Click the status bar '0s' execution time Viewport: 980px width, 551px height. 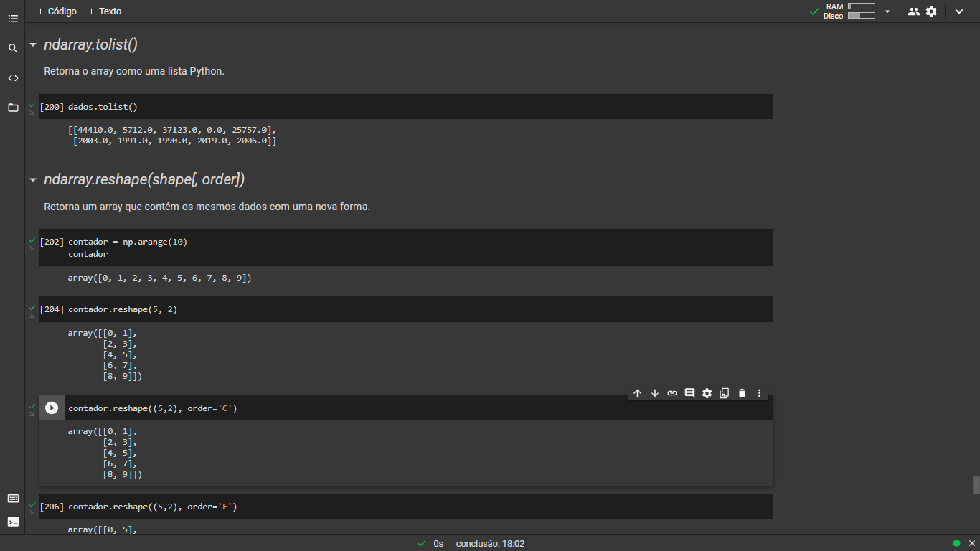pyautogui.click(x=438, y=544)
